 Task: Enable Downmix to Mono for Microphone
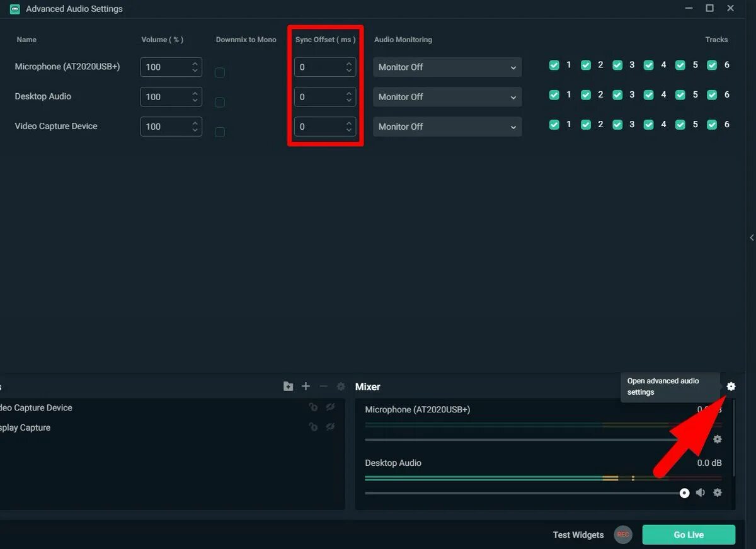pyautogui.click(x=219, y=72)
